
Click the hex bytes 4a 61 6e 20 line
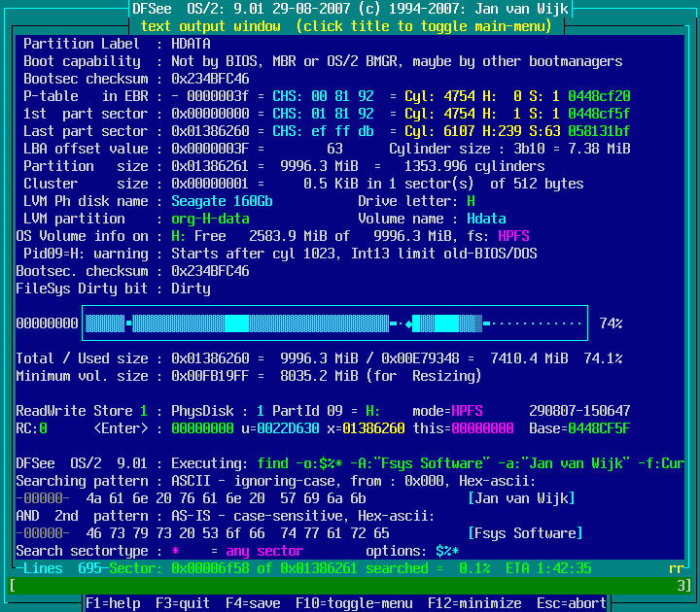[x=226, y=498]
